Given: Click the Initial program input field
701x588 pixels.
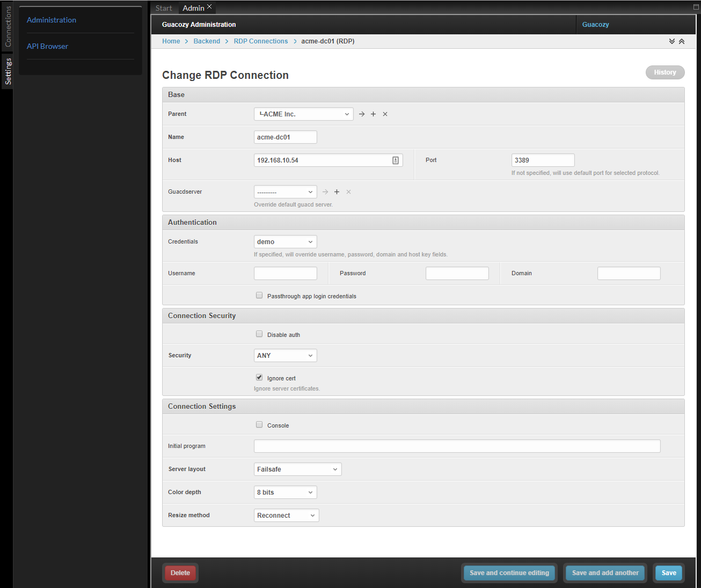Looking at the screenshot, I should coord(457,446).
